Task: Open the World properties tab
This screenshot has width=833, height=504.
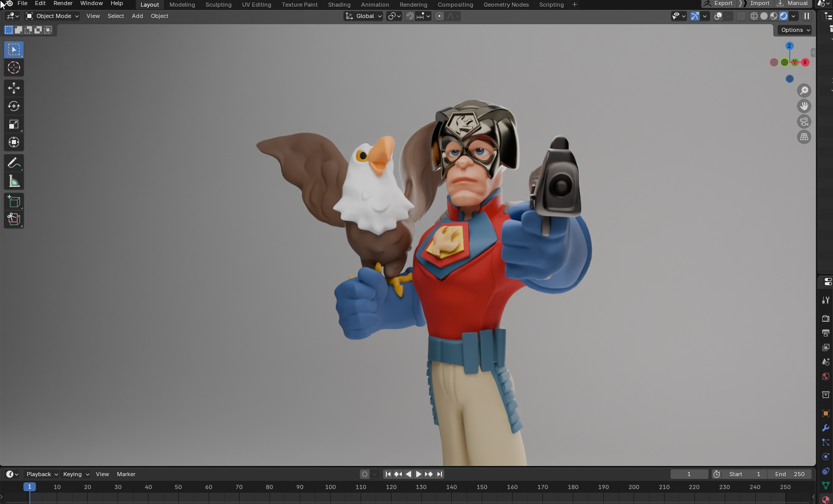Action: (x=826, y=376)
